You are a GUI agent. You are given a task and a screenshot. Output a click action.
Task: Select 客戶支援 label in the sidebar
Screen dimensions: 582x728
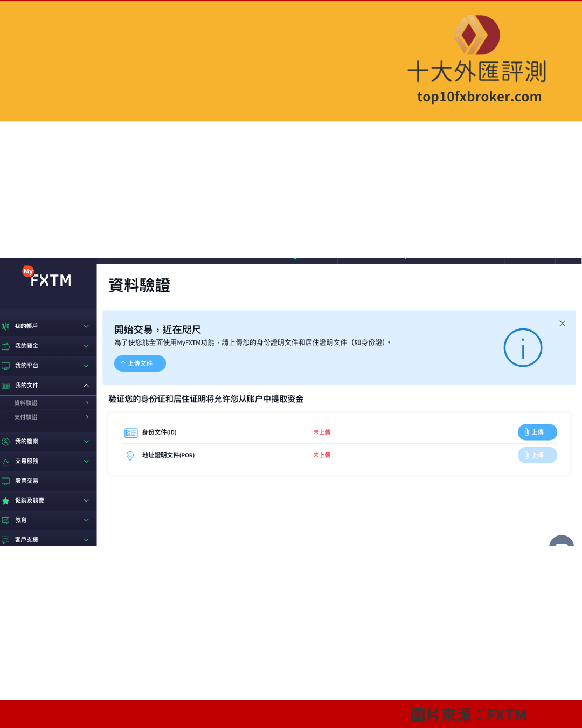coord(26,540)
